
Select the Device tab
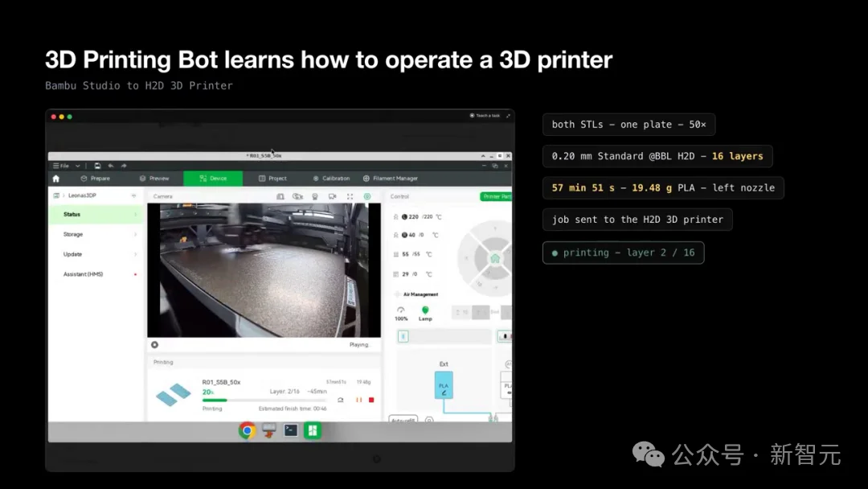coord(213,179)
